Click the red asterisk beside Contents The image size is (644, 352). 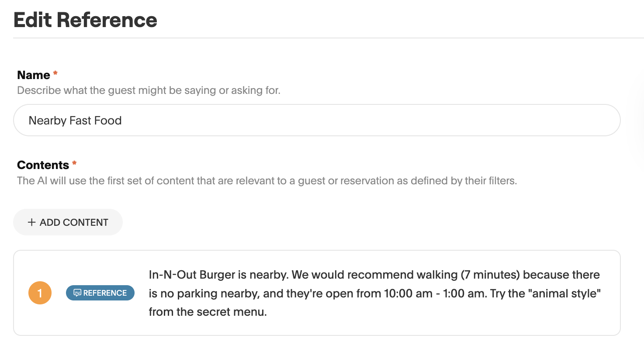coord(74,164)
